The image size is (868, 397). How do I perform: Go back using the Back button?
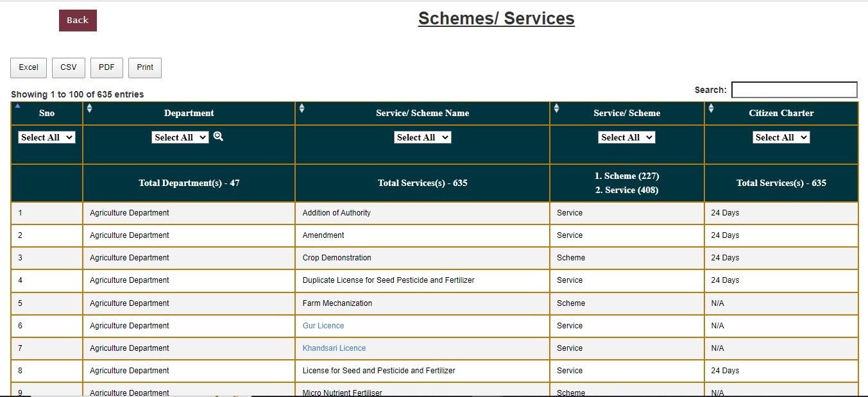pos(78,21)
